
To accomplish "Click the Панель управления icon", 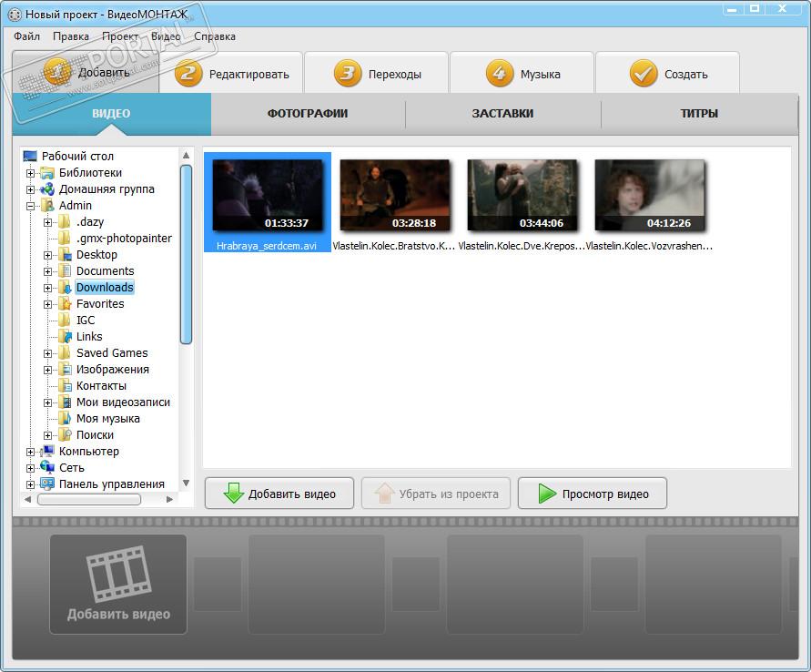I will (47, 484).
